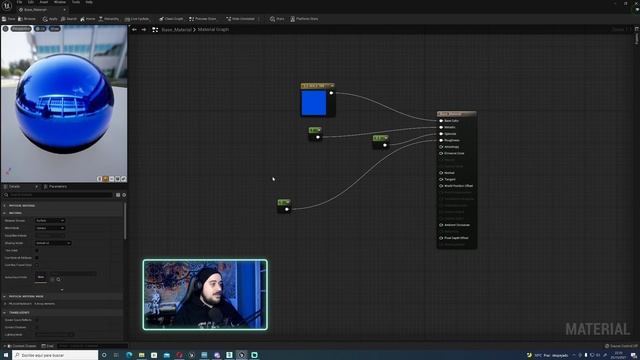The width and height of the screenshot is (640, 360).
Task: Expand the Material section advanced arrow
Action: pyautogui.click(x=62, y=290)
